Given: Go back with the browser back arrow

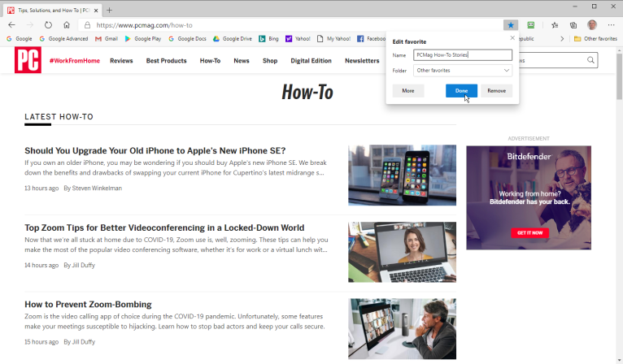Looking at the screenshot, I should (11, 25).
